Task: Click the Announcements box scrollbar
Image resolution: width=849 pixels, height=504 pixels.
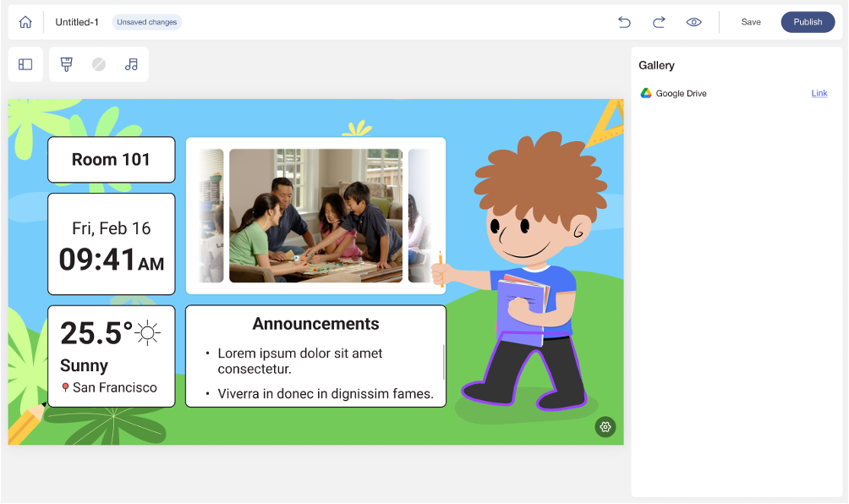Action: pyautogui.click(x=444, y=362)
